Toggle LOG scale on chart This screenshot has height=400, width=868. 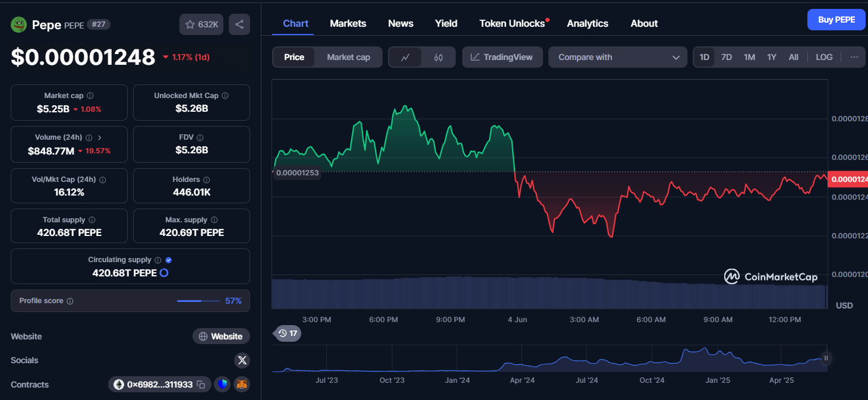tap(824, 57)
